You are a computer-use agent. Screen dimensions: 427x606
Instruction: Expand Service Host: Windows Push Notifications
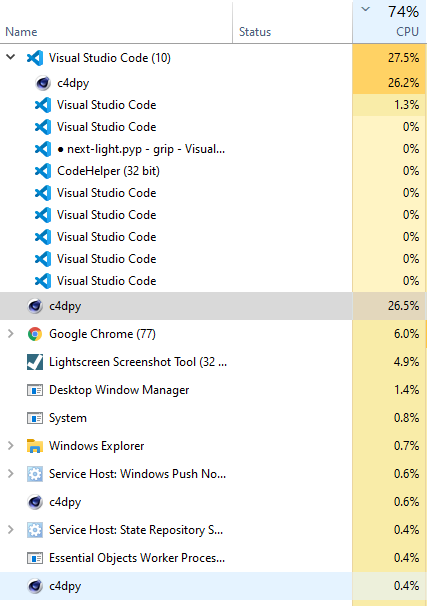(x=11, y=474)
